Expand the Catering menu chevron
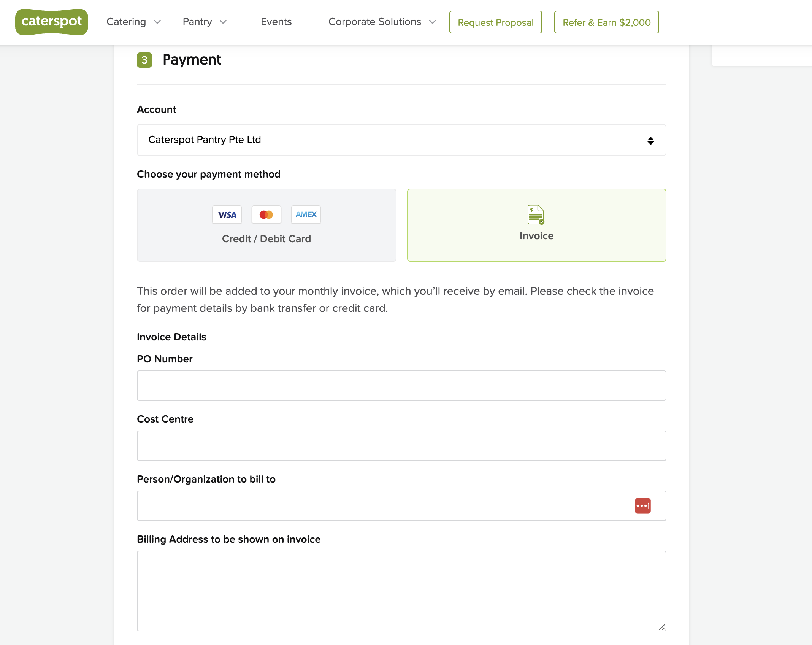 [157, 22]
